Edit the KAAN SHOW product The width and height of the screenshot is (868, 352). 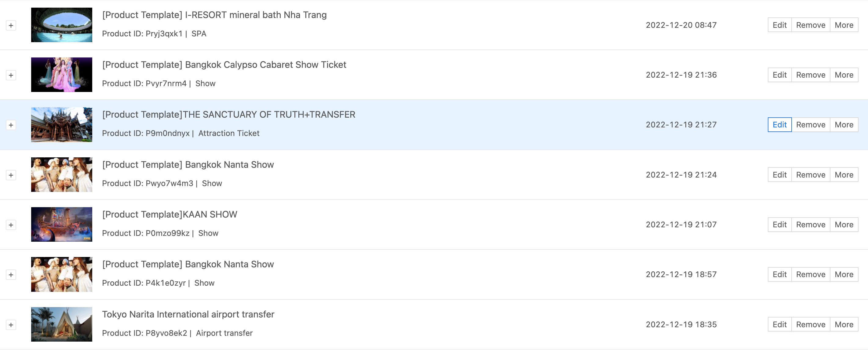[779, 225]
